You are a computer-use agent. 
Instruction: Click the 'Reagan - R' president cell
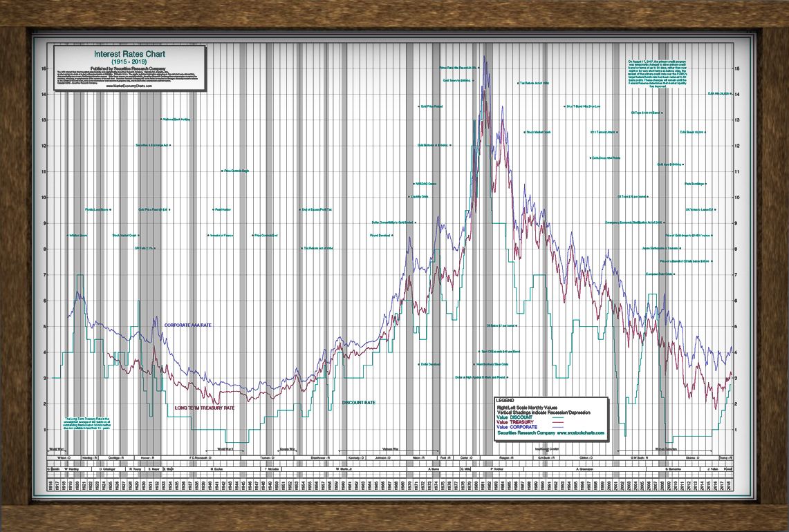tap(505, 458)
